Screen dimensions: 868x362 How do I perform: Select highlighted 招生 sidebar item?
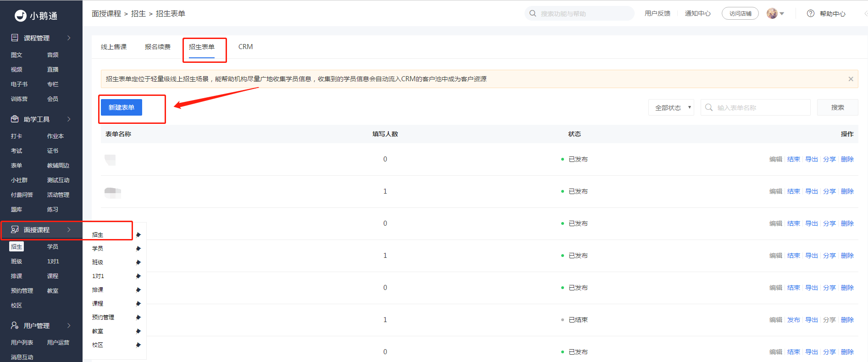click(17, 247)
